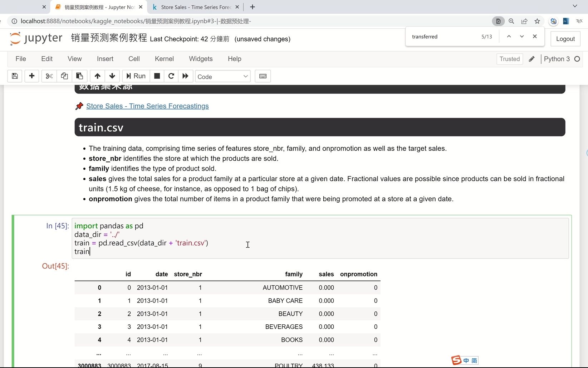This screenshot has height=368, width=588.
Task: Click the train.csv heading
Action: 101,127
